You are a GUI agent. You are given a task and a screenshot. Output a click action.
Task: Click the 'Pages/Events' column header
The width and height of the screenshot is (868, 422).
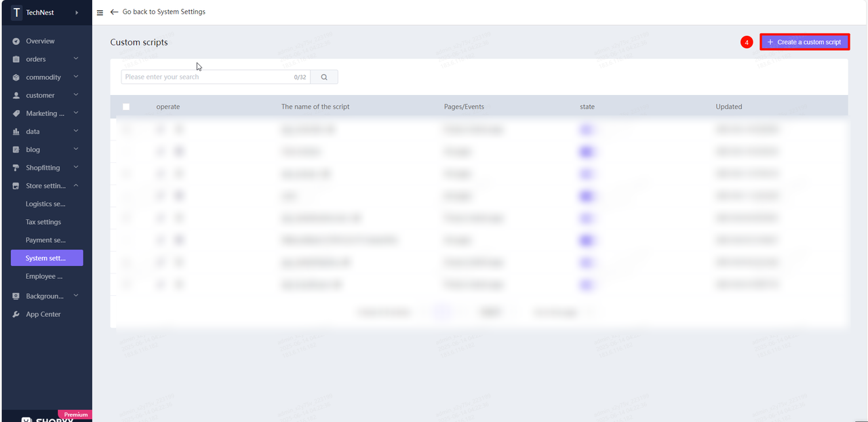[464, 107]
